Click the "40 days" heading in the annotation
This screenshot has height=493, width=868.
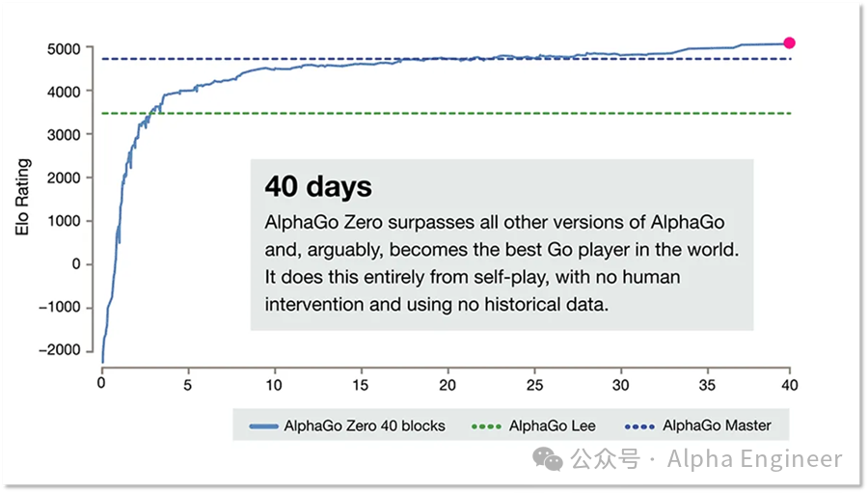318,186
